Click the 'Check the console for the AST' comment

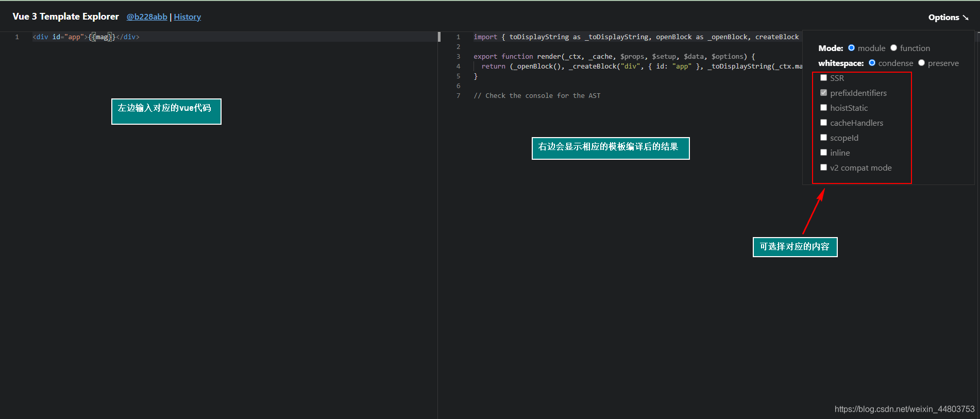pos(537,96)
